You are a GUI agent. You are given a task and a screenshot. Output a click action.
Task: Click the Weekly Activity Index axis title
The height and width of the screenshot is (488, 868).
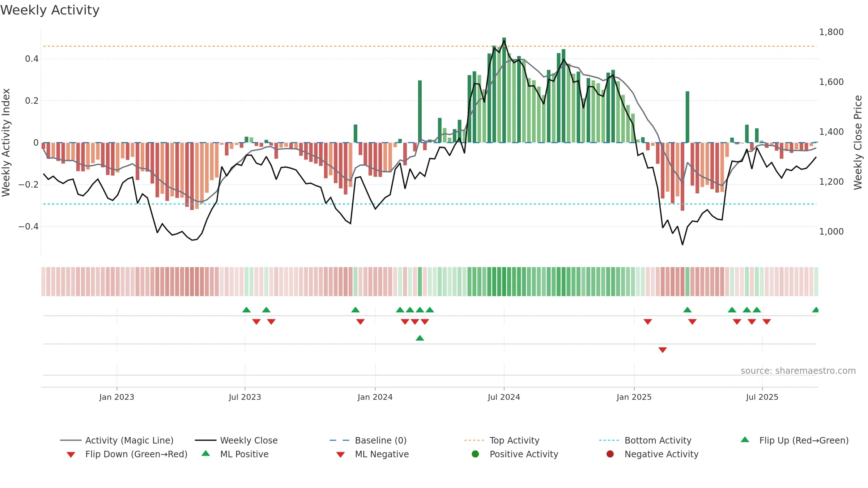coord(6,142)
